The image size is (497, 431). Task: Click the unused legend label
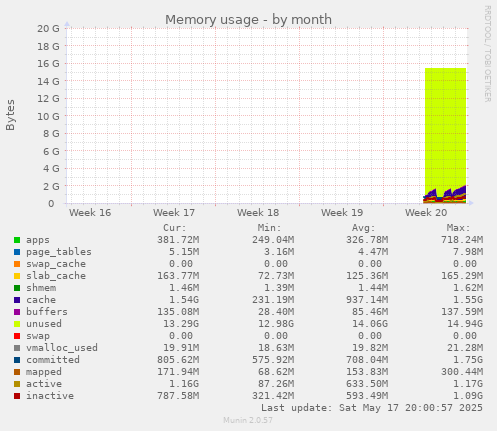click(44, 324)
